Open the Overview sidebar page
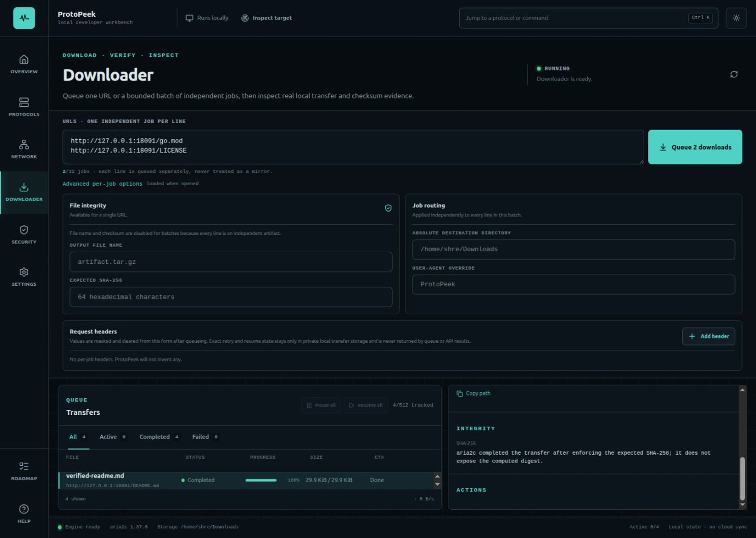Image resolution: width=756 pixels, height=538 pixels. pos(24,64)
